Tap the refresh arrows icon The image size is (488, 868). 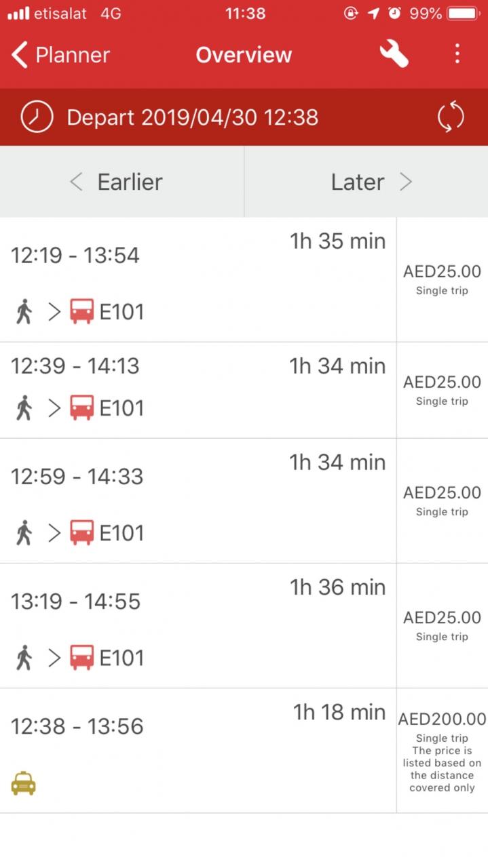[451, 117]
